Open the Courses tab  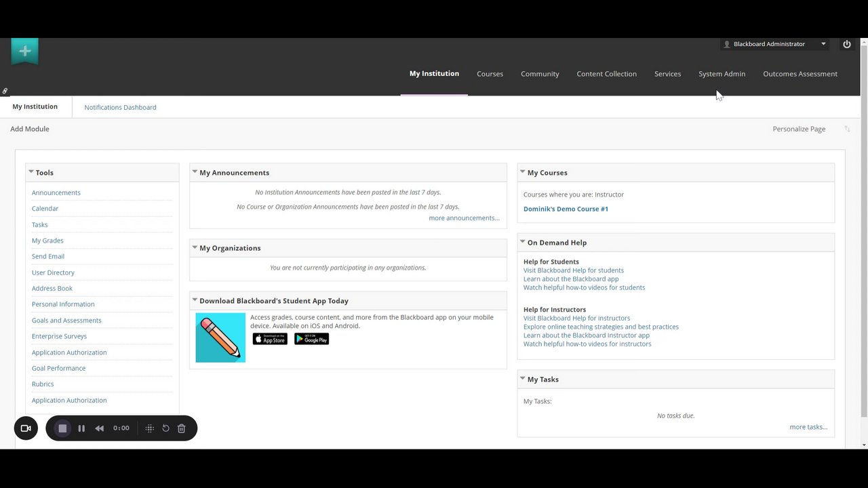pyautogui.click(x=490, y=74)
